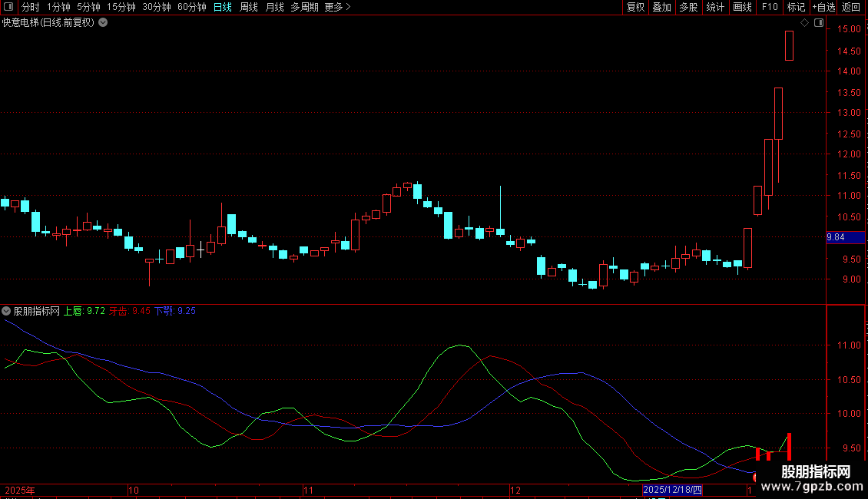Image resolution: width=868 pixels, height=499 pixels.
Task: Click month 10 on the time axis
Action: point(134,490)
